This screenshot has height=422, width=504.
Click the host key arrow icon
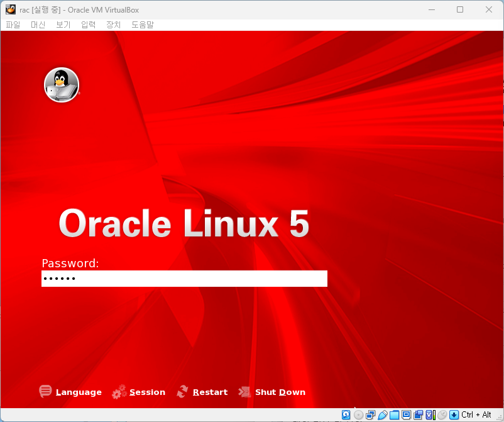pyautogui.click(x=454, y=415)
